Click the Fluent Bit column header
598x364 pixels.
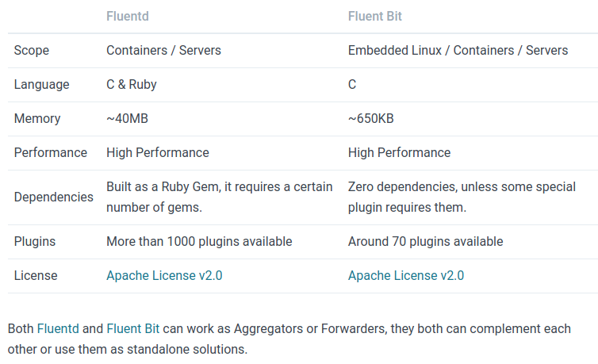[374, 16]
